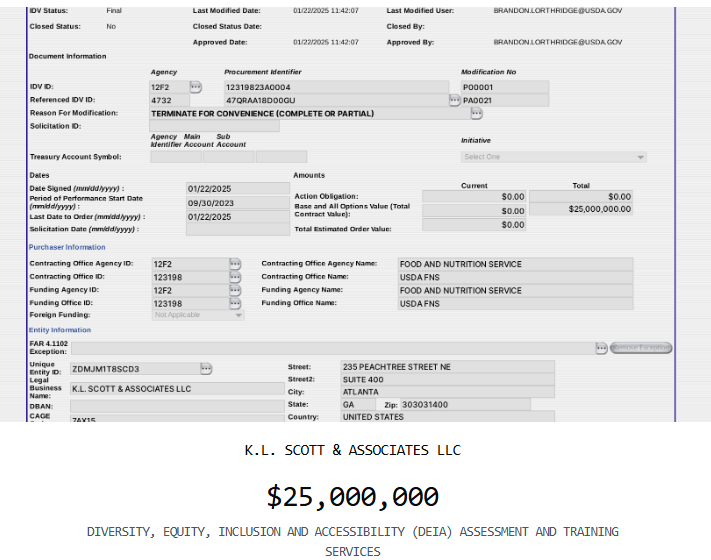Image resolution: width=711 pixels, height=560 pixels.
Task: Open the Entity Information section link
Action: 60,330
